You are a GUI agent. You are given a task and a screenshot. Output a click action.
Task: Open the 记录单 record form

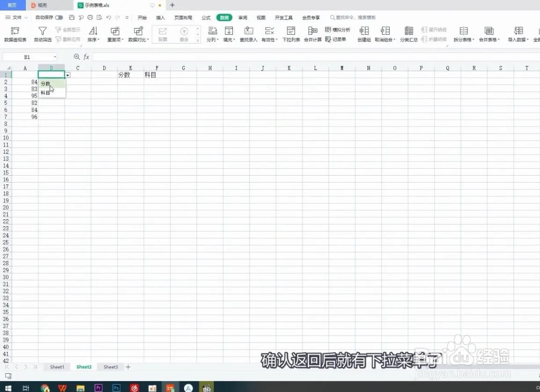(x=335, y=39)
